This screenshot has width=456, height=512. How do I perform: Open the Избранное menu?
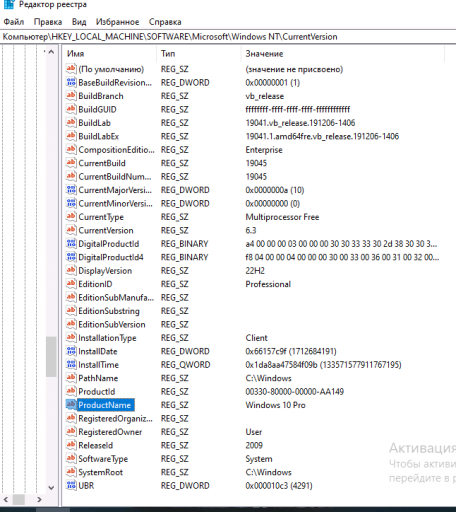coord(117,22)
